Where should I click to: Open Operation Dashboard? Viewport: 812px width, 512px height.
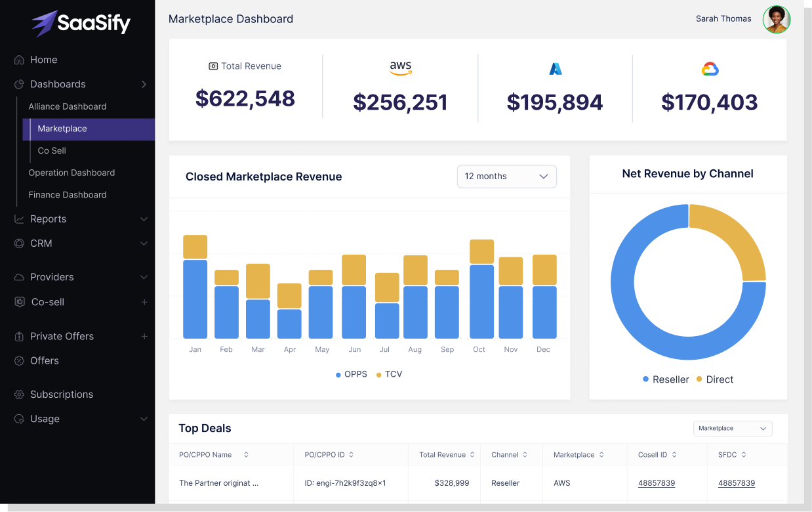(71, 173)
